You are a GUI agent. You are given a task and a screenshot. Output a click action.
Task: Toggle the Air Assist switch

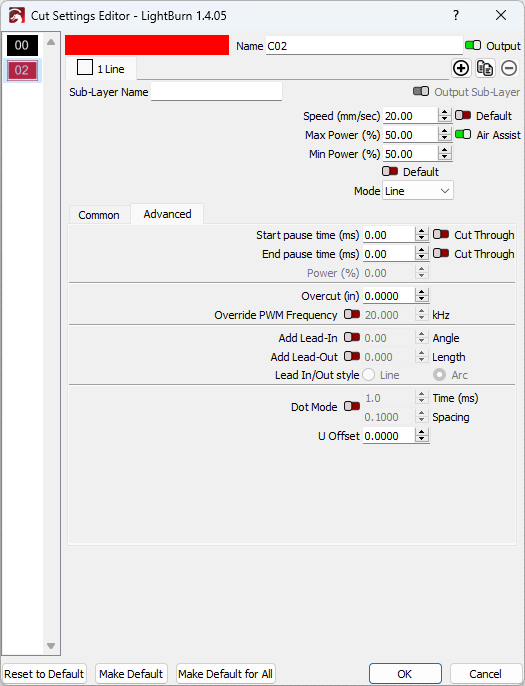(x=463, y=134)
